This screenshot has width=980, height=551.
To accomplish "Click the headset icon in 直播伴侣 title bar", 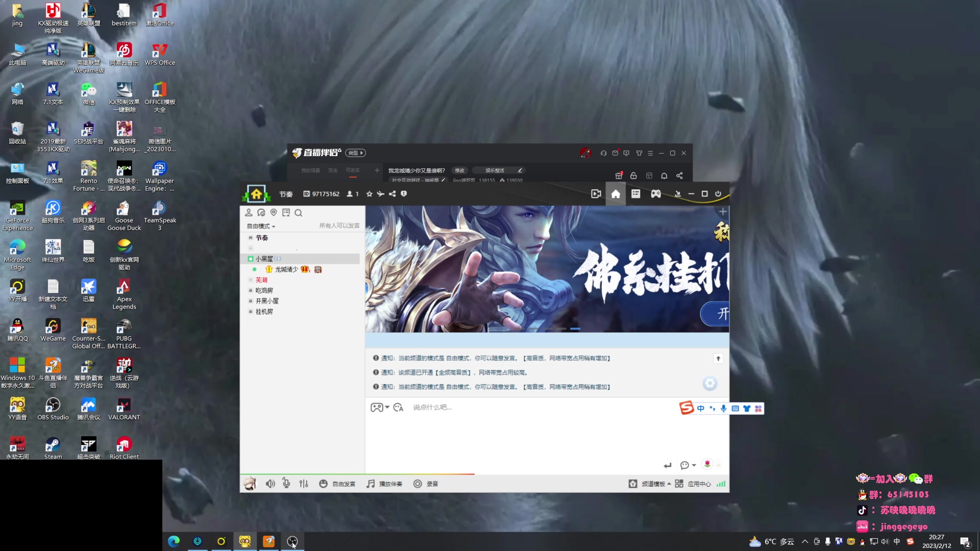I will click(603, 153).
